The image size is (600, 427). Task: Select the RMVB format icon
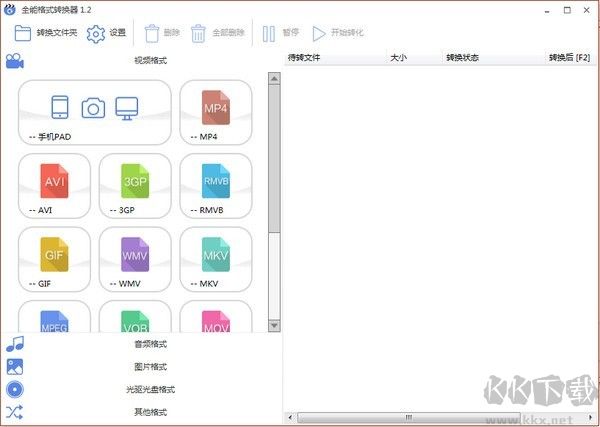click(216, 181)
